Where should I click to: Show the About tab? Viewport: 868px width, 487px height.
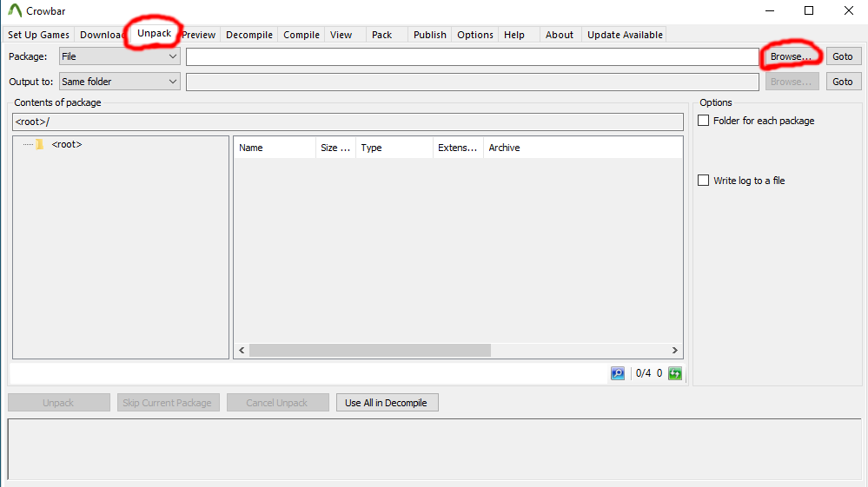[560, 35]
